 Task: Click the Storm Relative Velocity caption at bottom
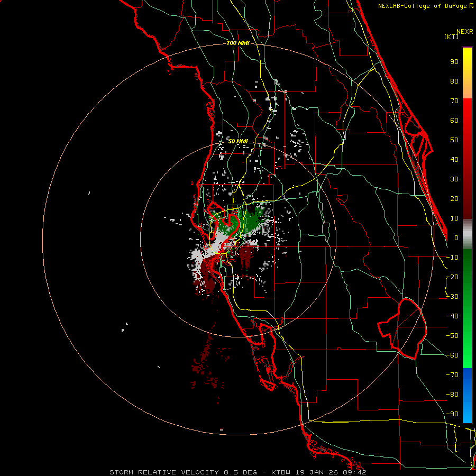pos(237,472)
